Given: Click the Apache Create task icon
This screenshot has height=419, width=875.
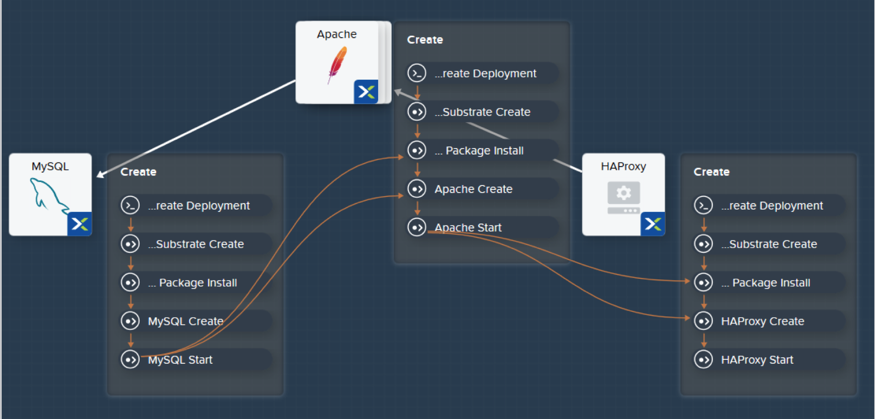Looking at the screenshot, I should click(416, 189).
